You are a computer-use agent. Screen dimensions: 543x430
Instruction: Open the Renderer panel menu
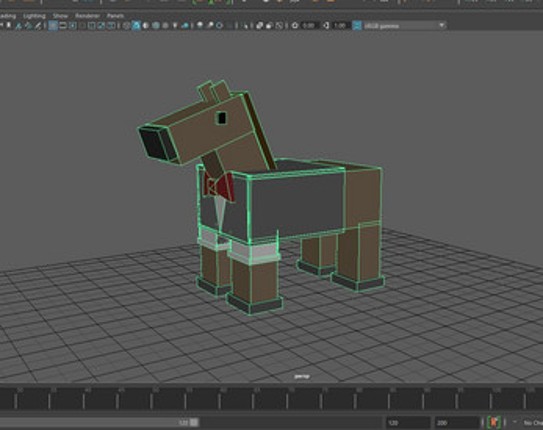click(88, 16)
